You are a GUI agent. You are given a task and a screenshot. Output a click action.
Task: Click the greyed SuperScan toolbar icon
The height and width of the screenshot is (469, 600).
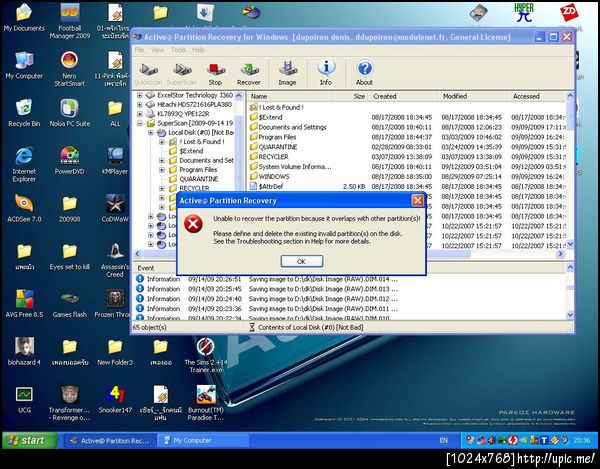coord(182,73)
